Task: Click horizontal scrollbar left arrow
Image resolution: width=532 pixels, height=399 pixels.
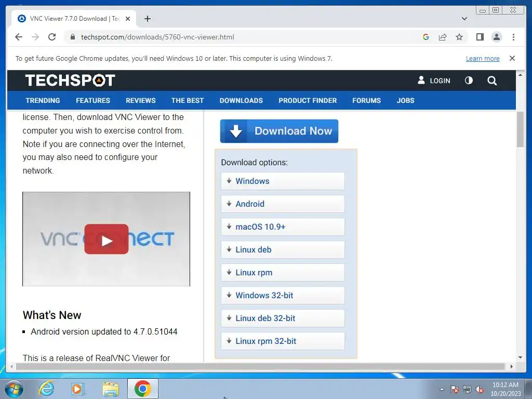Action: point(11,366)
